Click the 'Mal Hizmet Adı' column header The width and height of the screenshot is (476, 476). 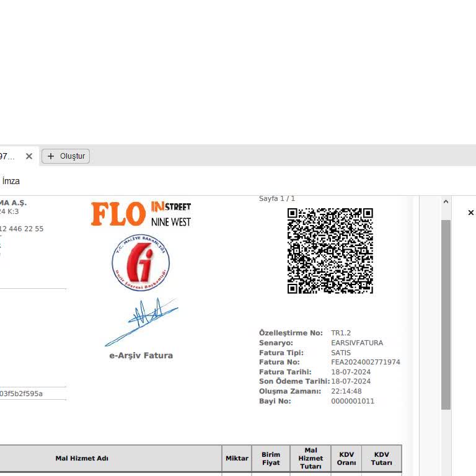click(82, 459)
